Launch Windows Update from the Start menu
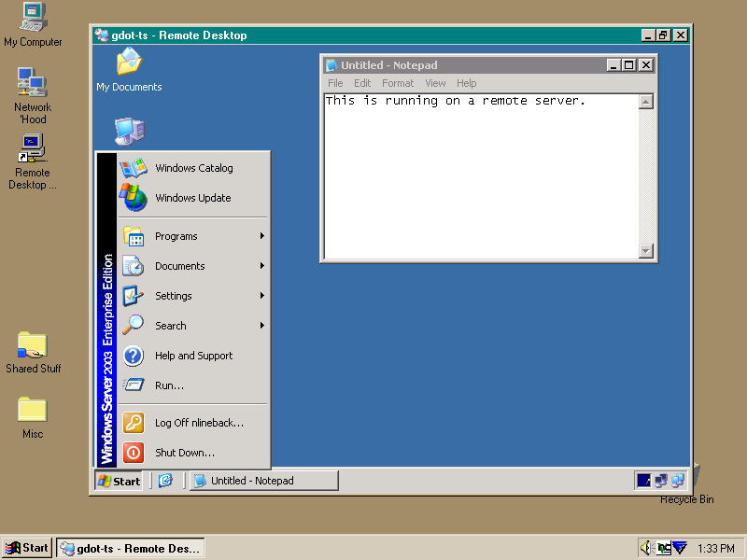Viewport: 747px width, 560px height. (193, 198)
